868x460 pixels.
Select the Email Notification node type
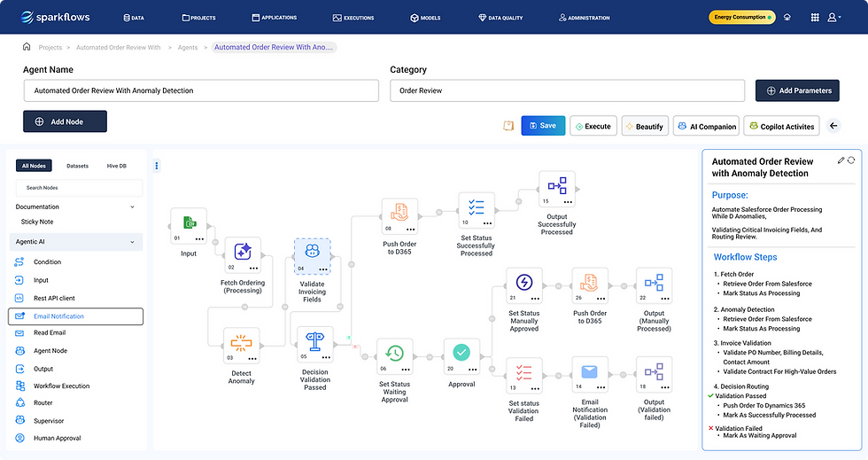coord(75,316)
